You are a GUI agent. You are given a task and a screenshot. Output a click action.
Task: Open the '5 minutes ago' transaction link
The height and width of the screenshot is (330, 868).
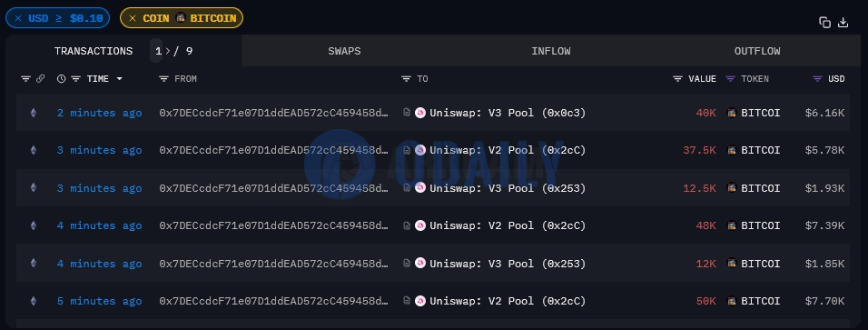99,301
